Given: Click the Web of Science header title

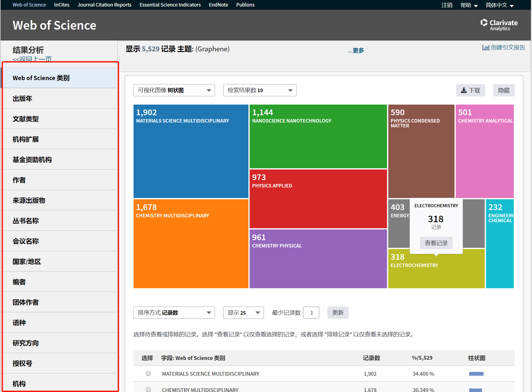Looking at the screenshot, I should 54,25.
